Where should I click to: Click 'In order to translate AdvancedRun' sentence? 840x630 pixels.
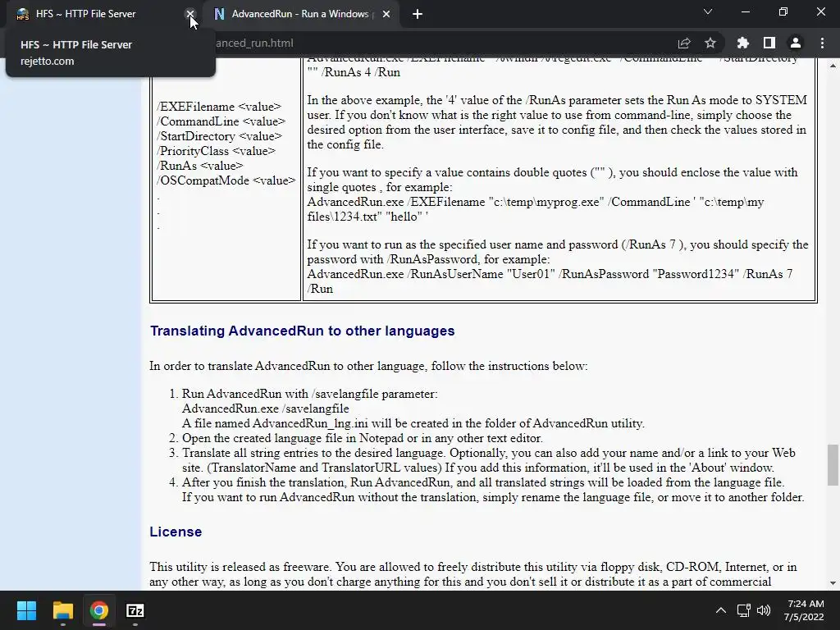368,366
